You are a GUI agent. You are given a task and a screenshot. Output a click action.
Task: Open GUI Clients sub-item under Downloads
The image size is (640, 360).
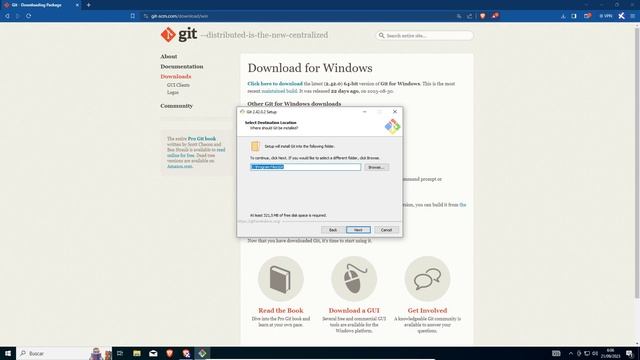click(x=178, y=85)
